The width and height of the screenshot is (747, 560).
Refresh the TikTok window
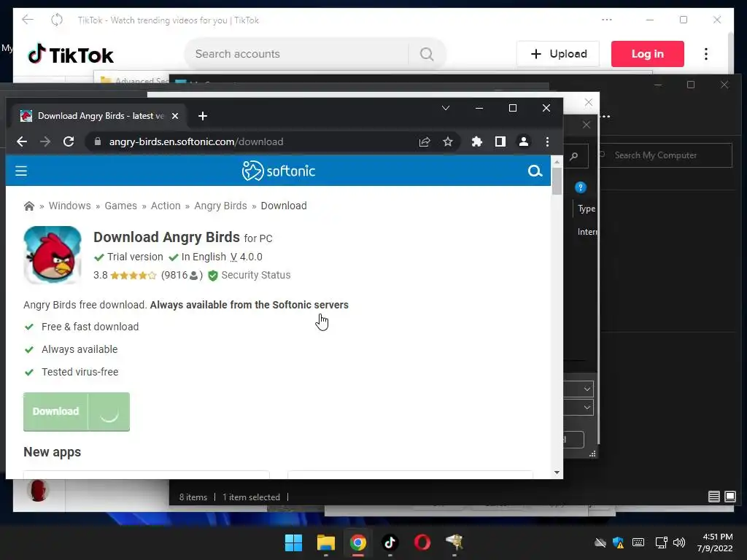(x=57, y=20)
